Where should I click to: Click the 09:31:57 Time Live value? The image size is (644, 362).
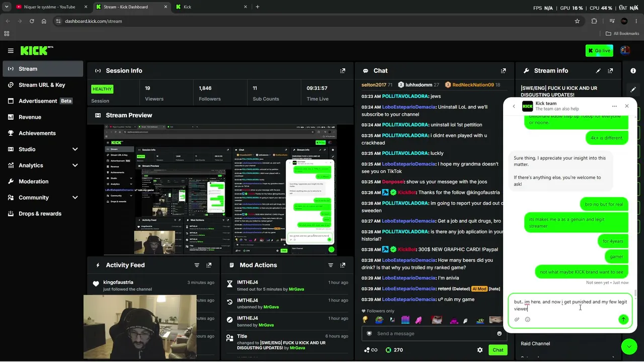click(317, 88)
